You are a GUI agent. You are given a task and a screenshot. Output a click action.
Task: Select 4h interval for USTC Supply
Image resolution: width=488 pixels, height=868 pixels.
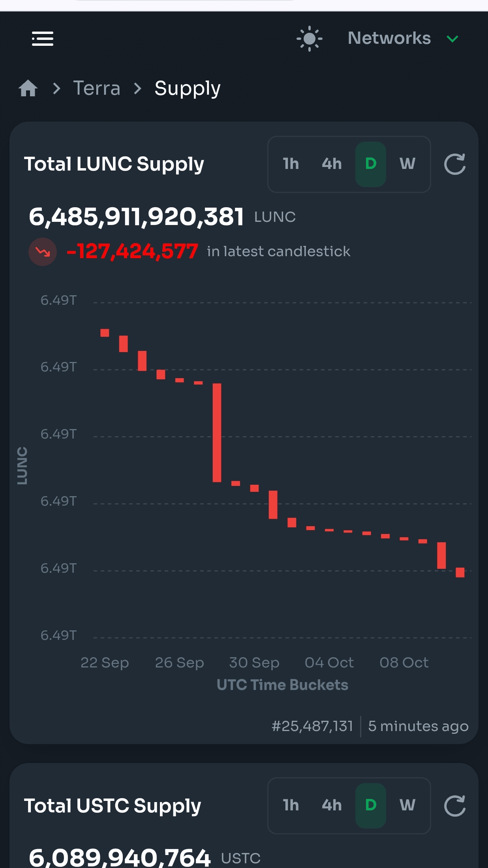coord(332,805)
